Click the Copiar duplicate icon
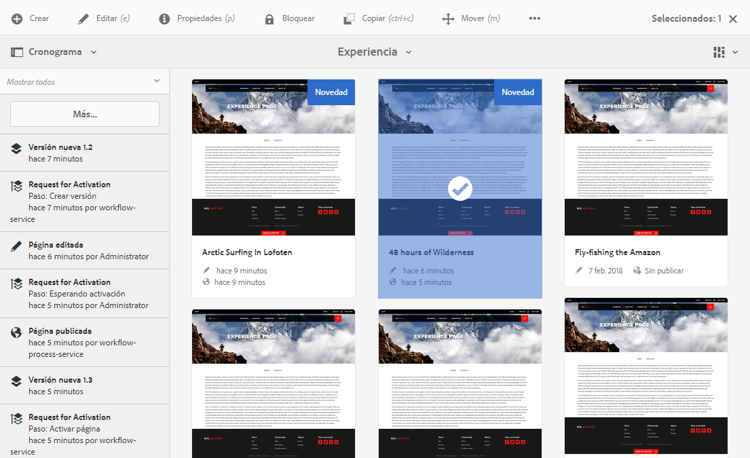 point(349,19)
